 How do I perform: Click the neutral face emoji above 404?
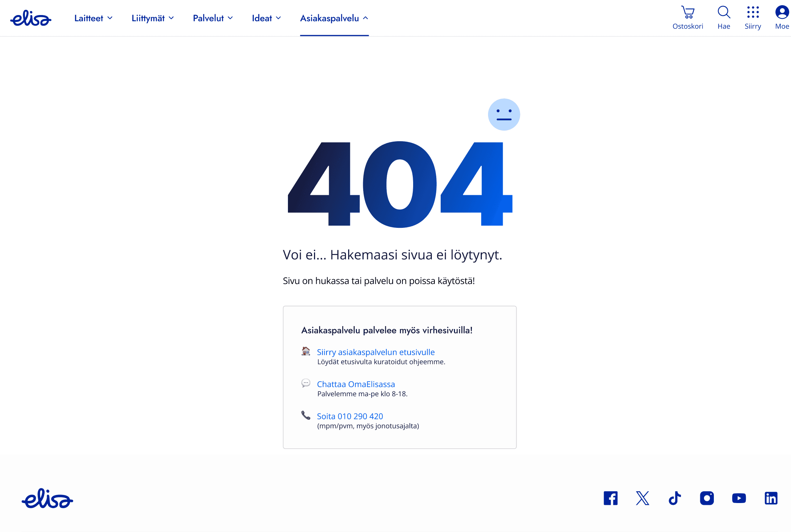[504, 114]
